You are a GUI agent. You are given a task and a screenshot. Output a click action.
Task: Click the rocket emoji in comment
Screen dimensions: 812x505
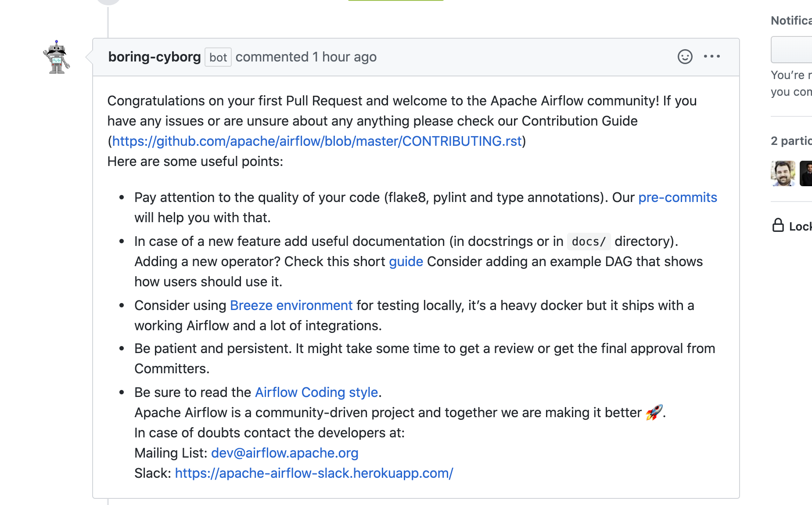[x=654, y=412]
